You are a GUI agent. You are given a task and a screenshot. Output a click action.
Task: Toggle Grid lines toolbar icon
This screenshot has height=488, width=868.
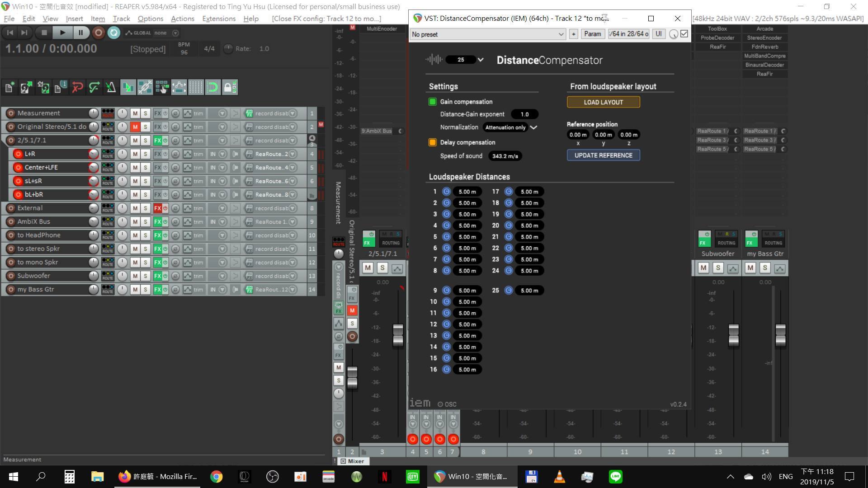click(x=196, y=87)
